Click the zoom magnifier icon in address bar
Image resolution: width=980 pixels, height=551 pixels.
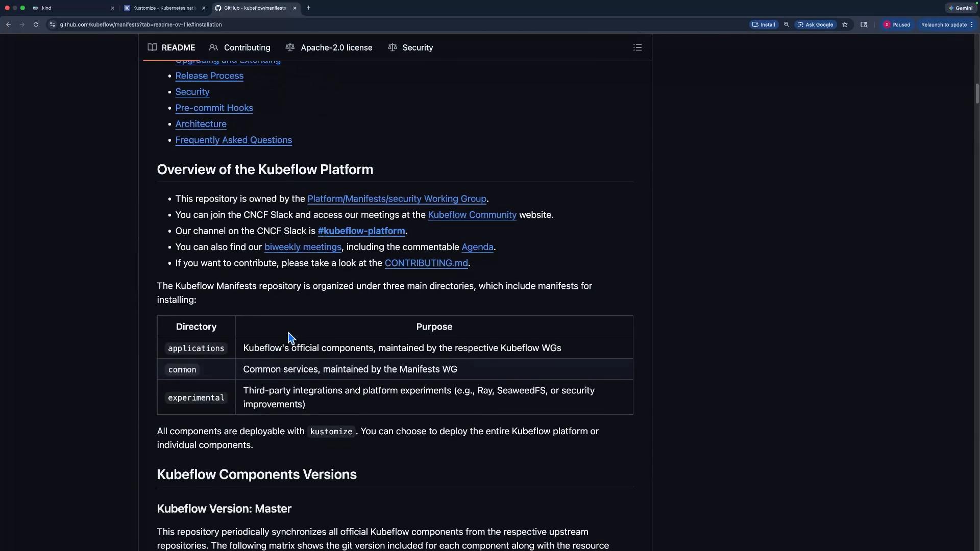tap(787, 24)
